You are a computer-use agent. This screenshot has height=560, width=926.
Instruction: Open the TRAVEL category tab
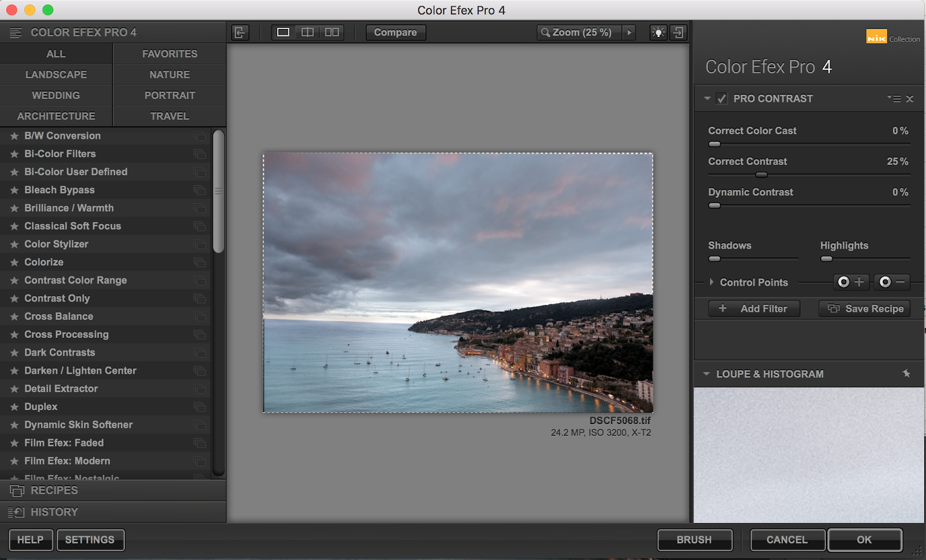coord(170,116)
